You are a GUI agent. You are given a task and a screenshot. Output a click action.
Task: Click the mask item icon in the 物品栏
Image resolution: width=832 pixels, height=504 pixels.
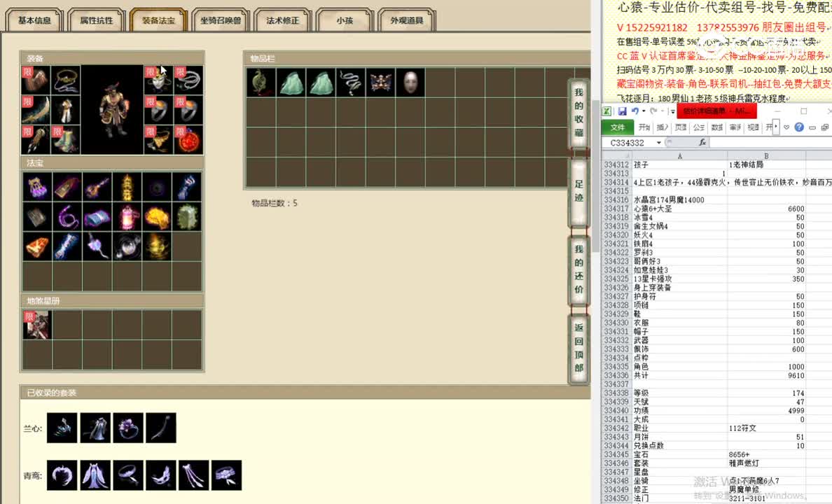coord(410,82)
